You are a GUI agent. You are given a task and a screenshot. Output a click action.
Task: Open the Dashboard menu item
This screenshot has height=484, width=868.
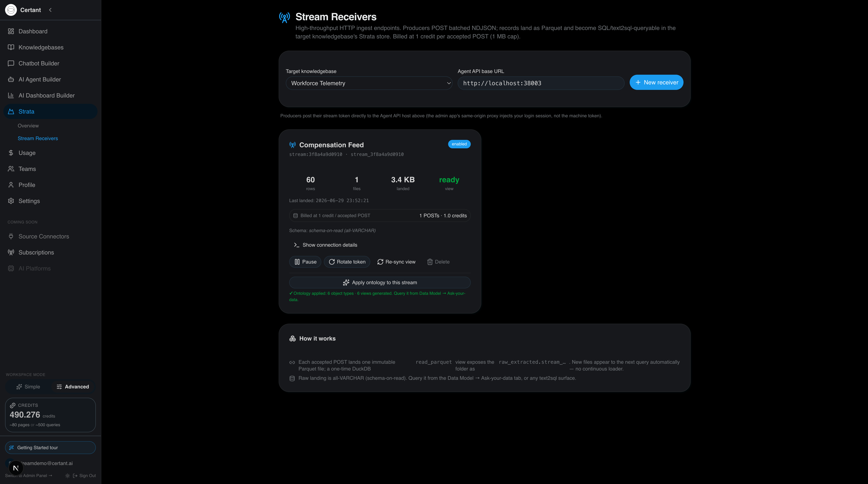(50, 31)
